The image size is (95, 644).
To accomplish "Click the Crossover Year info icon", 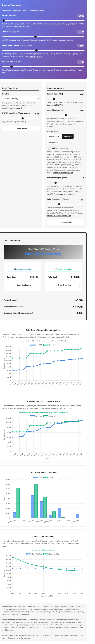I will [x=34, y=313].
